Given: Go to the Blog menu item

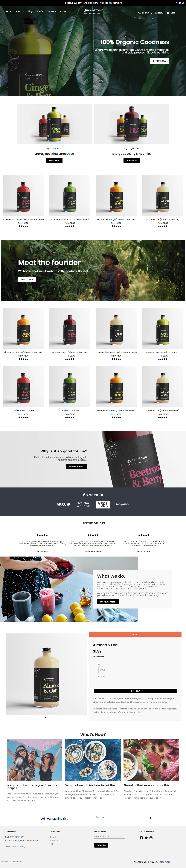Looking at the screenshot, I should 30,11.
